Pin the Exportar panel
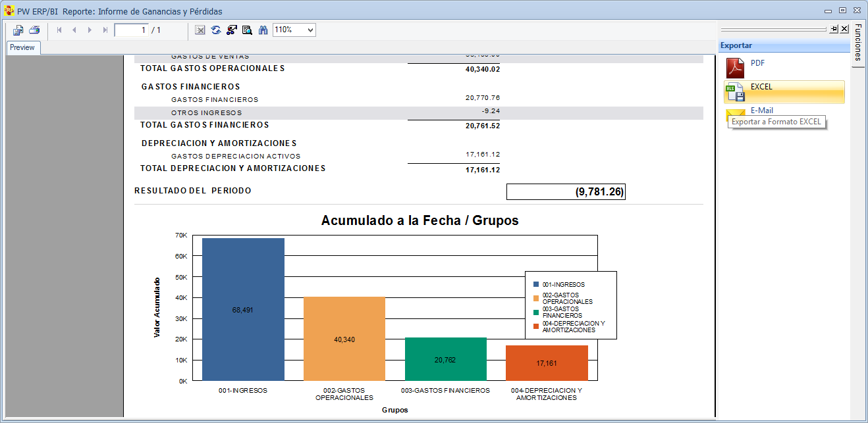The height and width of the screenshot is (423, 868). pos(834,29)
